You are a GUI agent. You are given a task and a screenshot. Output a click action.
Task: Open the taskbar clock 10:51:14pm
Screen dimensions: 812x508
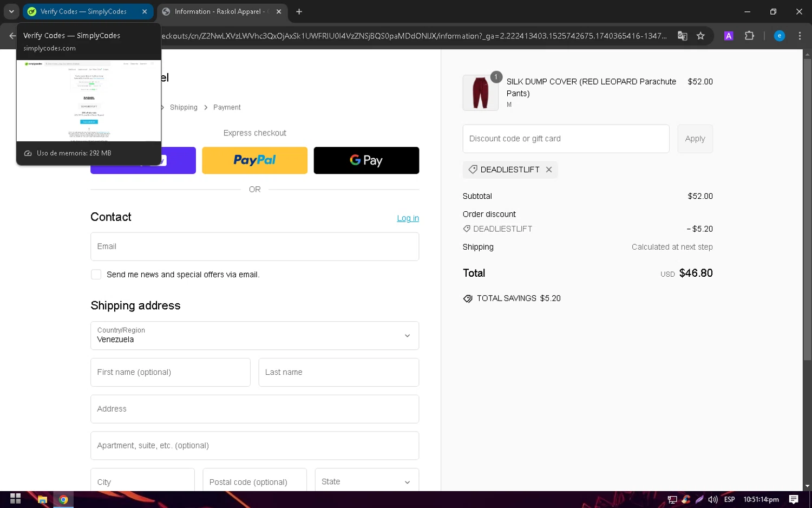[x=761, y=499]
